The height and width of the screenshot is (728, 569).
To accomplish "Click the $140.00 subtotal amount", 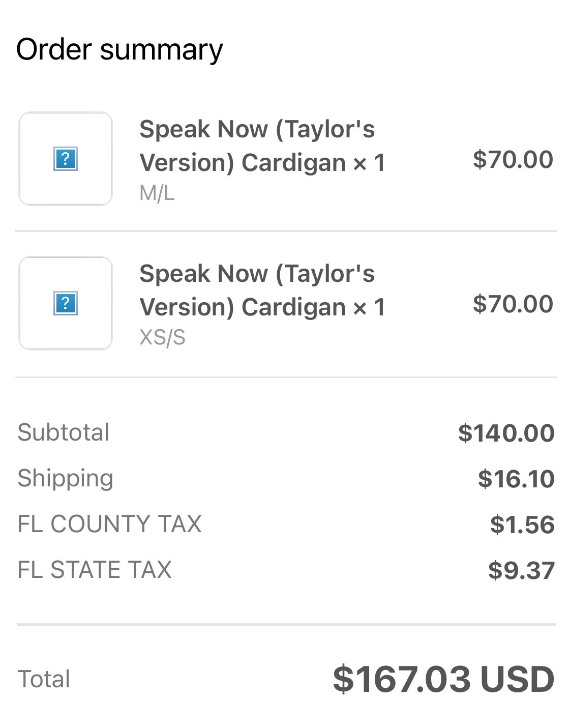I will [506, 433].
